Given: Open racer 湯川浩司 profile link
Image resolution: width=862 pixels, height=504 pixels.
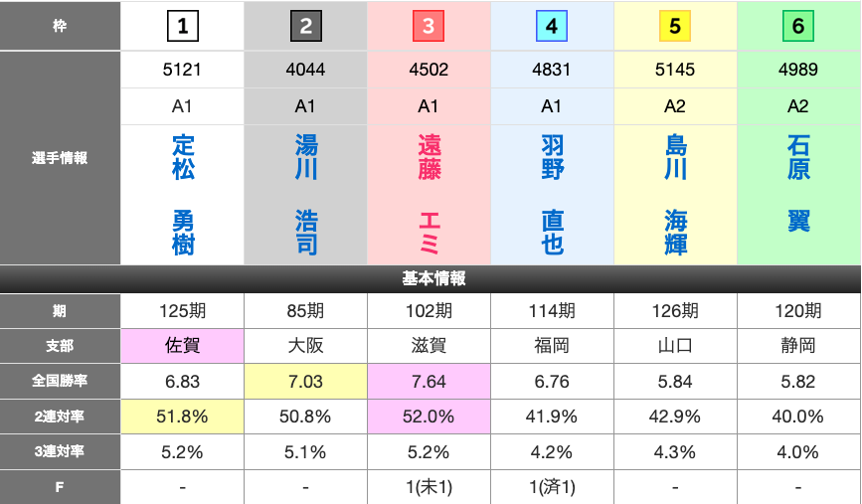Looking at the screenshot, I should (x=306, y=195).
